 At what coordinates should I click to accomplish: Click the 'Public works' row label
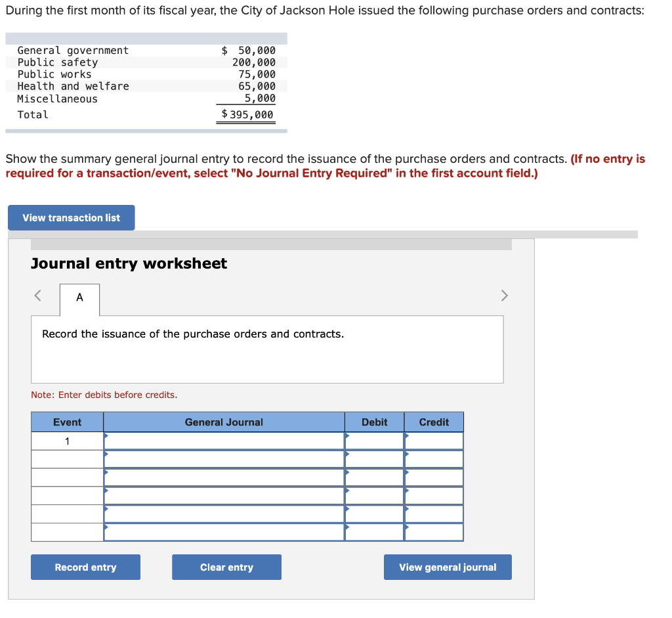click(x=54, y=75)
